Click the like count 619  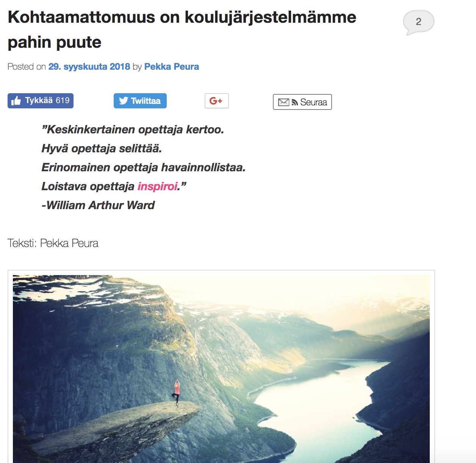[63, 100]
